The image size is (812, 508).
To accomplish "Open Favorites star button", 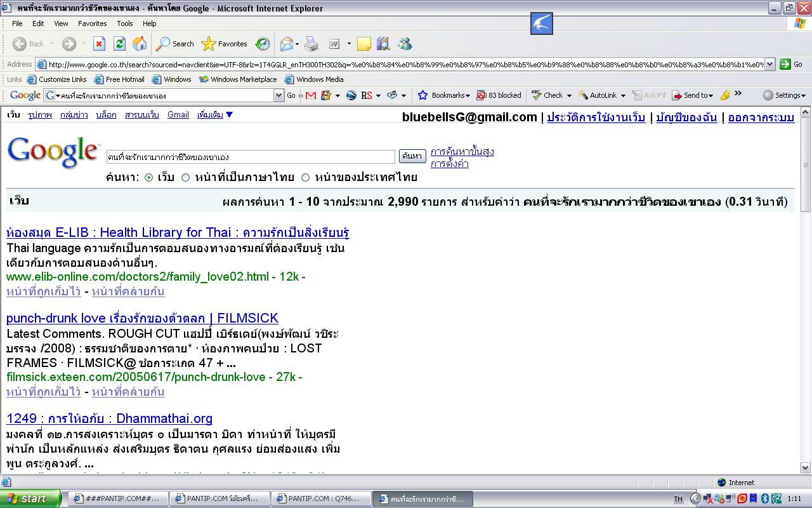I will pos(225,44).
